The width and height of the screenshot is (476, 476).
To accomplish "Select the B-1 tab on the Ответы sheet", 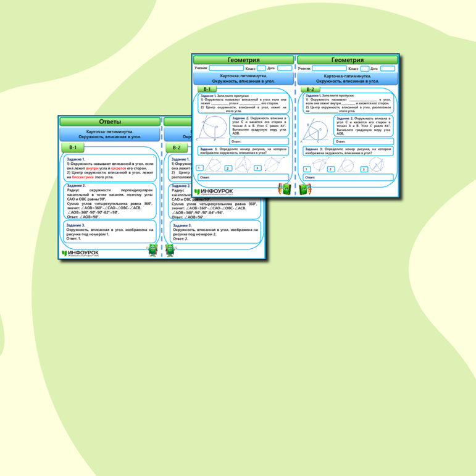I will (73, 148).
